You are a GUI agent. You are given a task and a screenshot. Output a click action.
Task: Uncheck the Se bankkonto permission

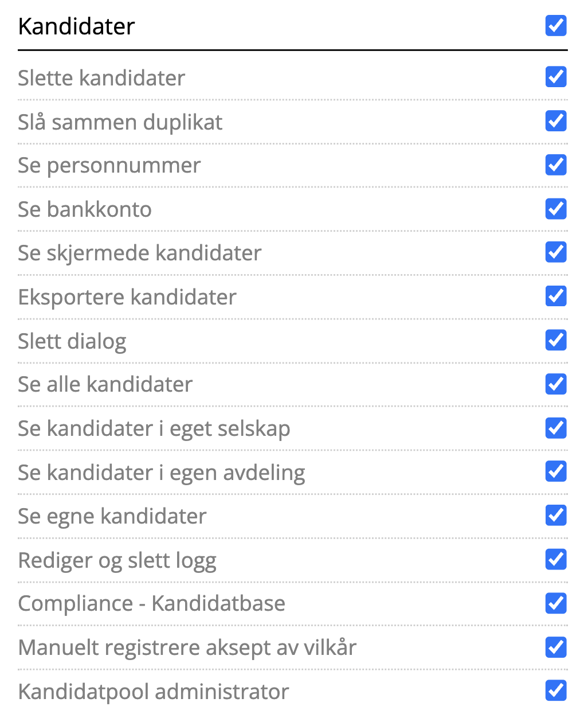pos(556,209)
